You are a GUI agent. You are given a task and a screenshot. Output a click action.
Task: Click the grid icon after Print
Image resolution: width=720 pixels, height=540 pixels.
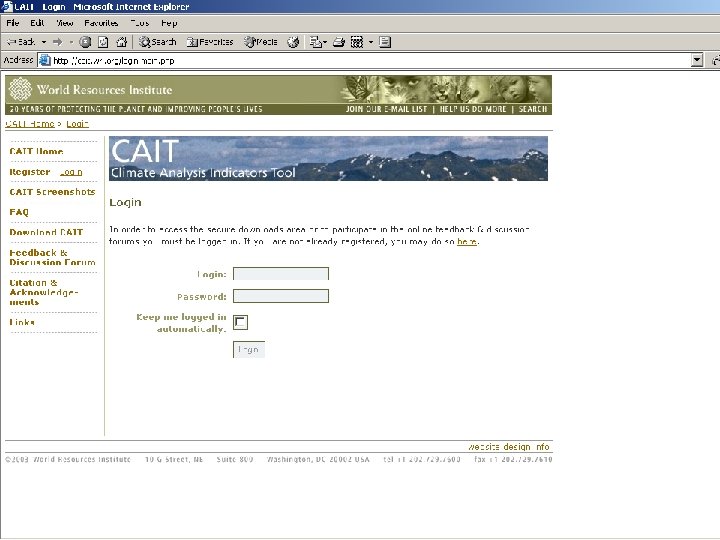click(x=357, y=42)
